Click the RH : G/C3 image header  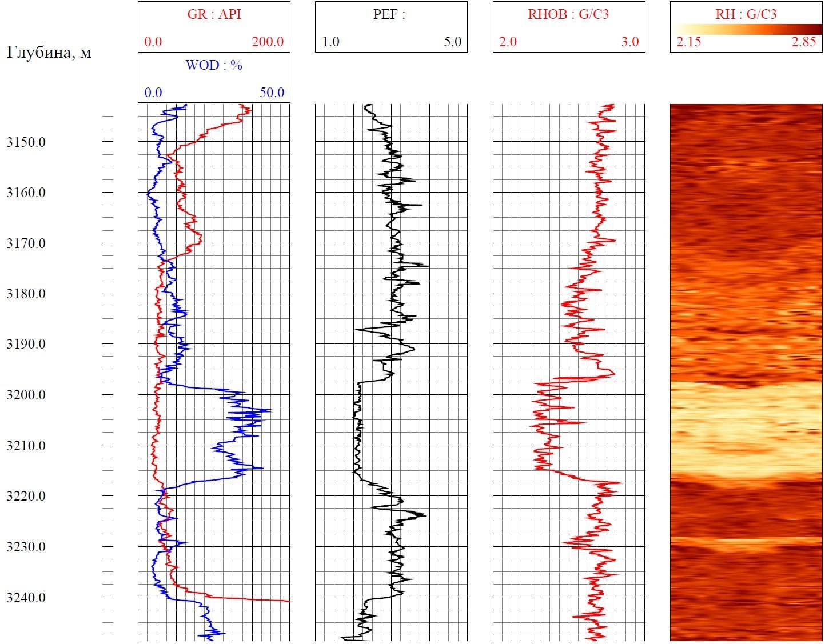pyautogui.click(x=746, y=14)
